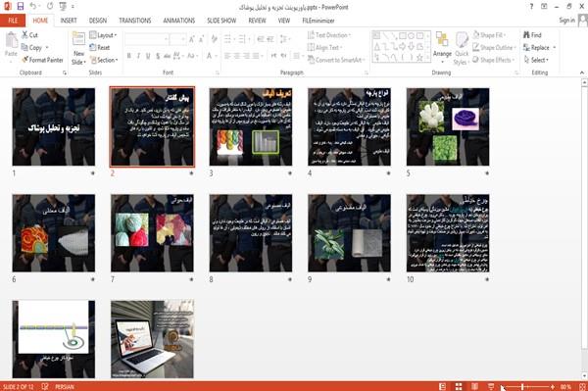
Task: Open the Font name combo box
Action: point(146,39)
